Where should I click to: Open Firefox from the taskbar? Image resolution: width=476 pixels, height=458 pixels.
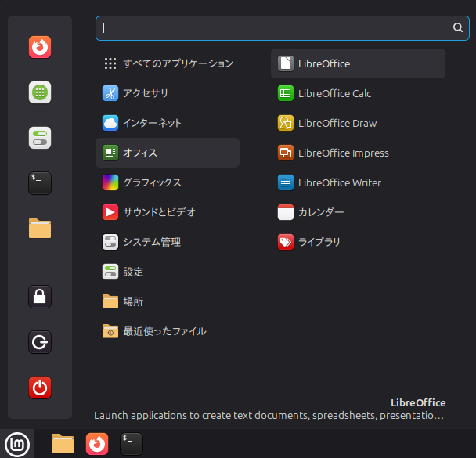coord(97,444)
